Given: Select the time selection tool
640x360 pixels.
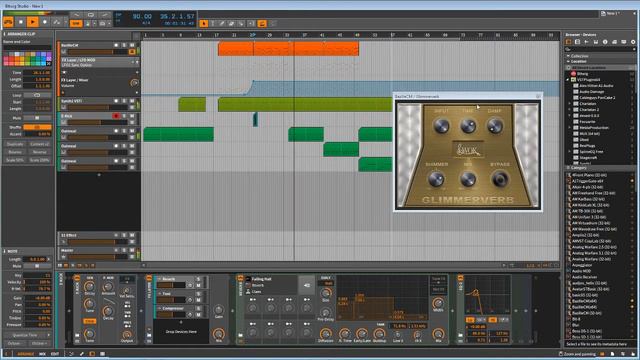Looking at the screenshot, I should click(x=213, y=24).
